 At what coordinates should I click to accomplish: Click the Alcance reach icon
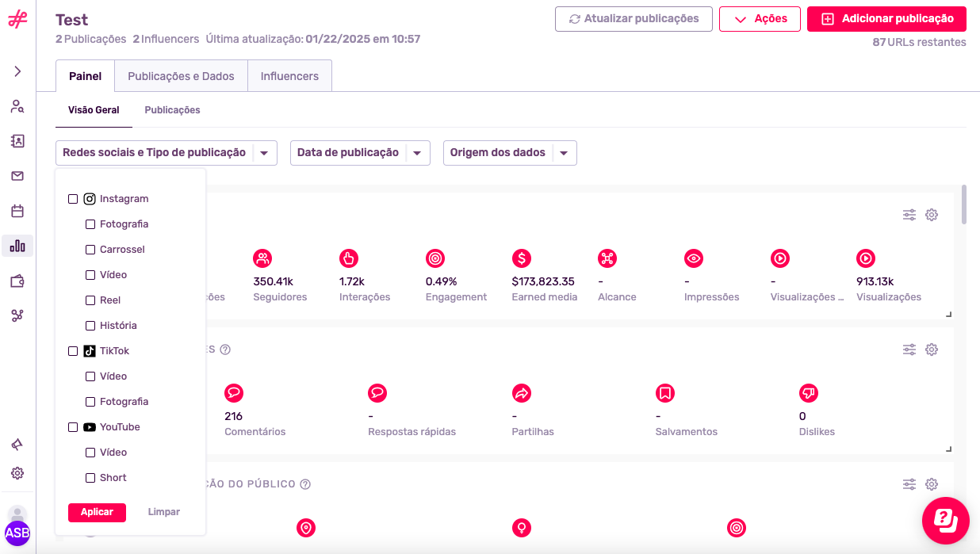(x=607, y=258)
